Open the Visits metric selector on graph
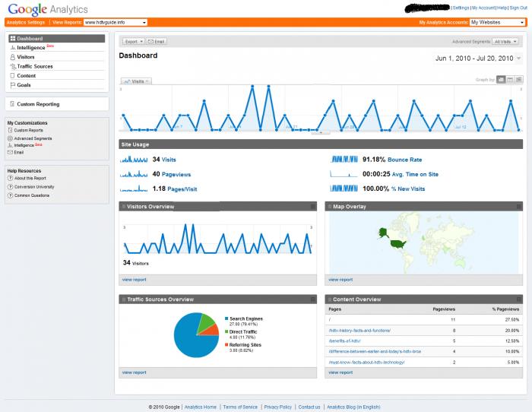Image resolution: width=532 pixels, height=412 pixels. point(136,81)
